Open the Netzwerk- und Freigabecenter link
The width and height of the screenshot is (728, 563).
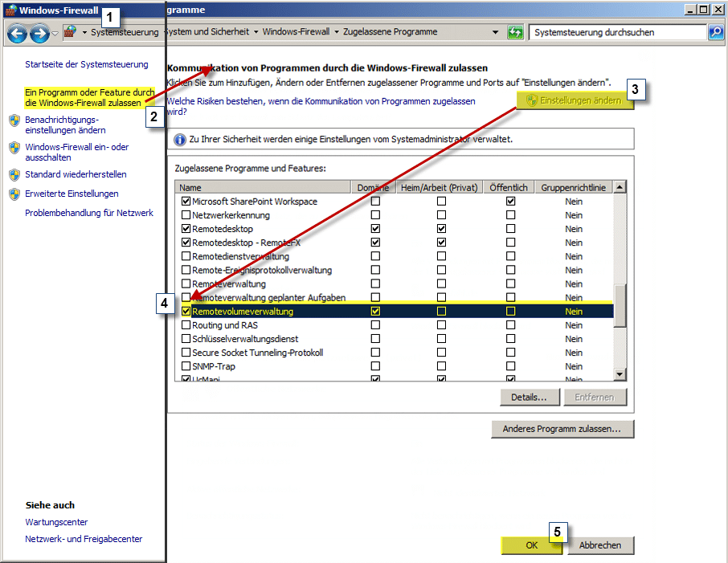[x=84, y=539]
